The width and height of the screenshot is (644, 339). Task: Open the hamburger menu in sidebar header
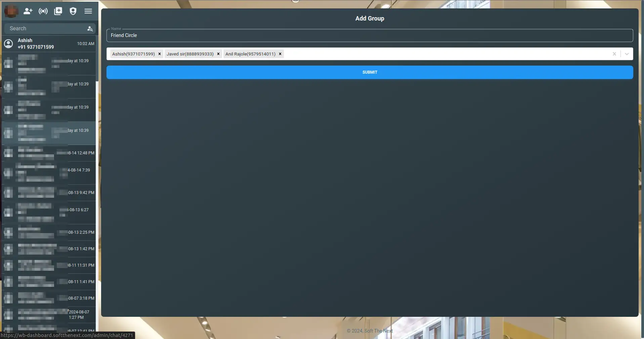(88, 11)
